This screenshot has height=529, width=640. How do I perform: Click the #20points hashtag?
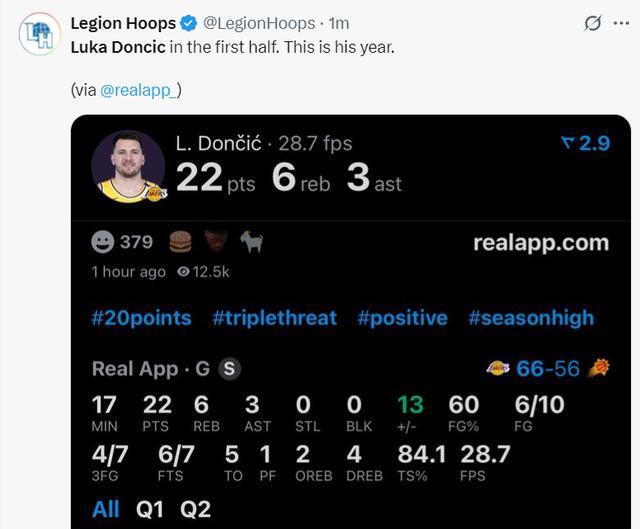coord(141,318)
